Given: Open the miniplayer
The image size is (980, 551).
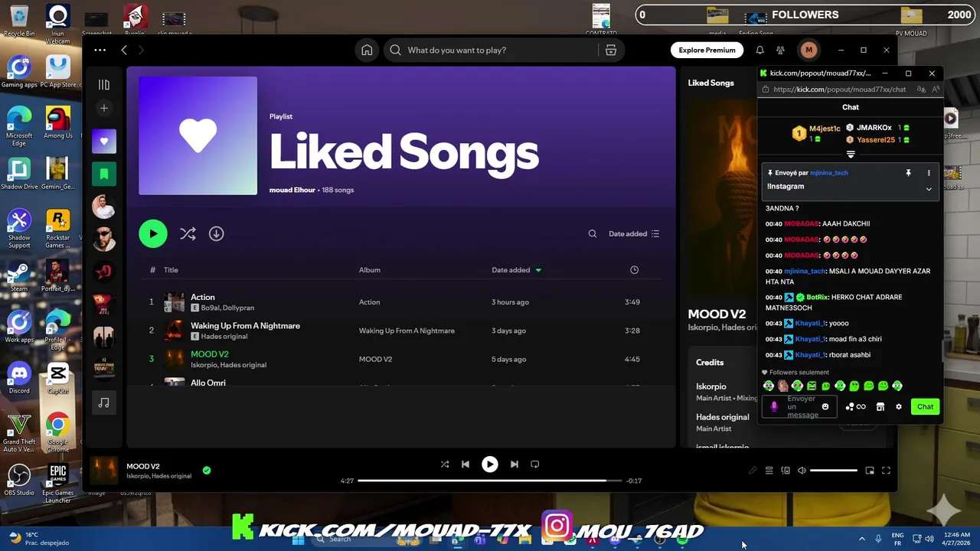Looking at the screenshot, I should [x=870, y=471].
